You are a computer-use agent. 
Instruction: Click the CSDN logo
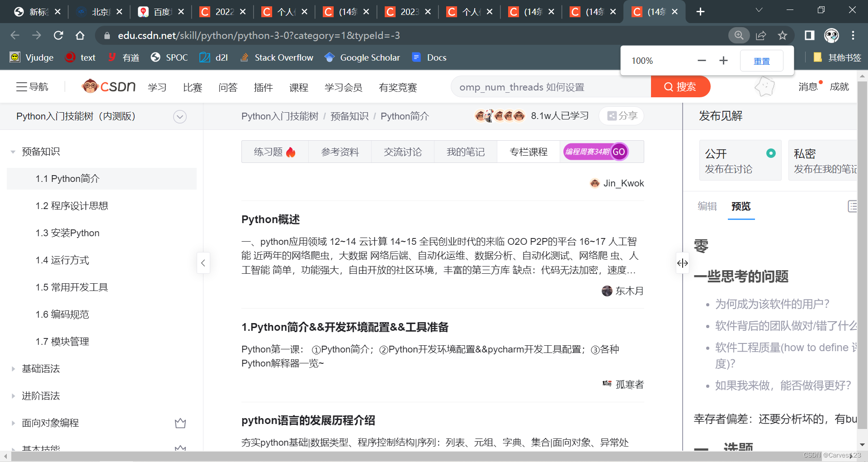point(108,86)
